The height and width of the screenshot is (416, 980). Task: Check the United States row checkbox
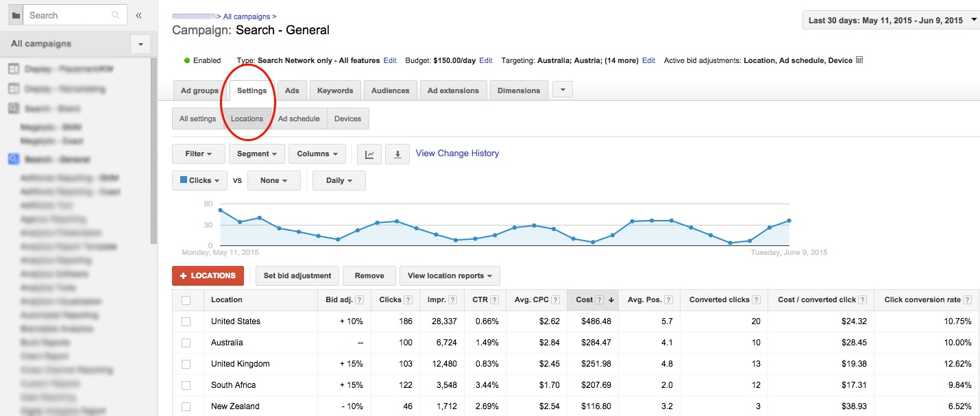click(186, 321)
